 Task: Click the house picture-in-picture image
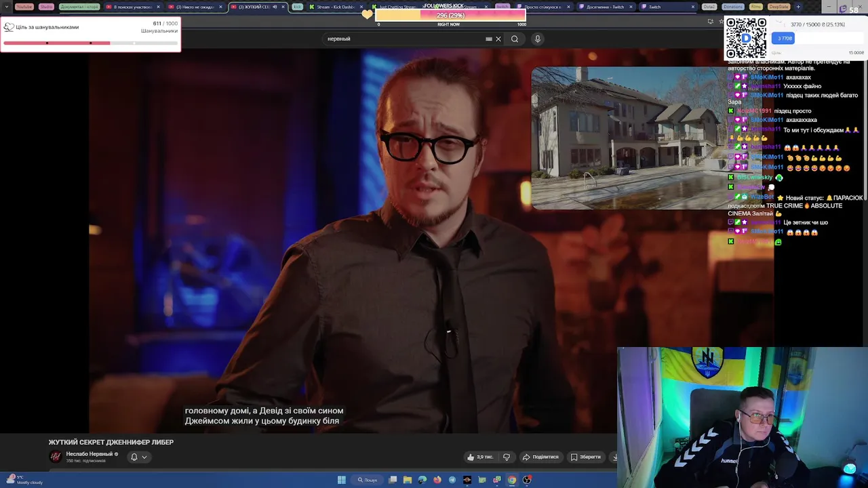(628, 138)
